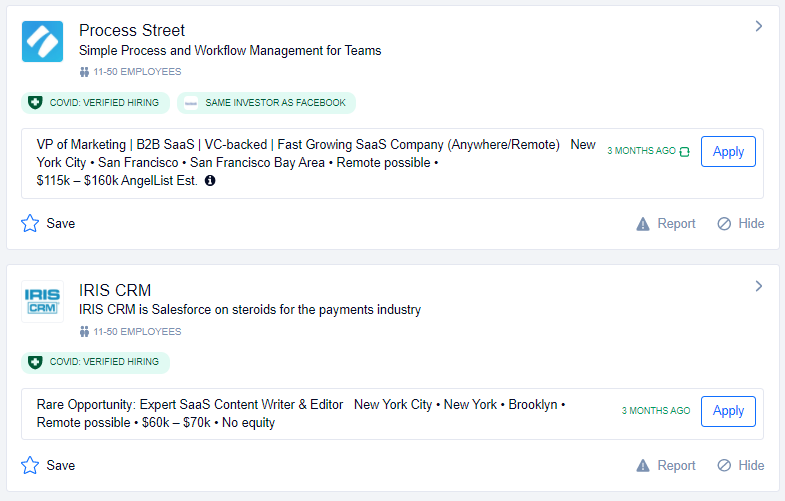Click IRIS CRM's COVID: Verified Hiring badge
This screenshot has height=501, width=785.
click(x=95, y=362)
